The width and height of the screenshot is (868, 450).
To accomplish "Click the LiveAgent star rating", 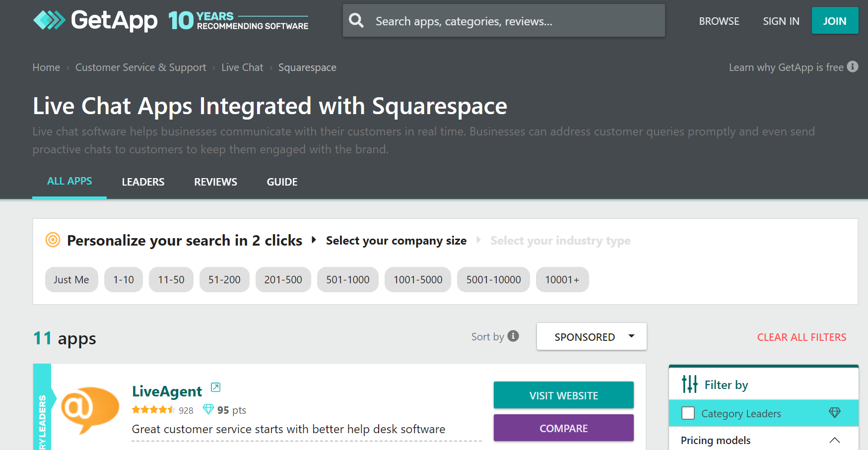I will pos(153,410).
